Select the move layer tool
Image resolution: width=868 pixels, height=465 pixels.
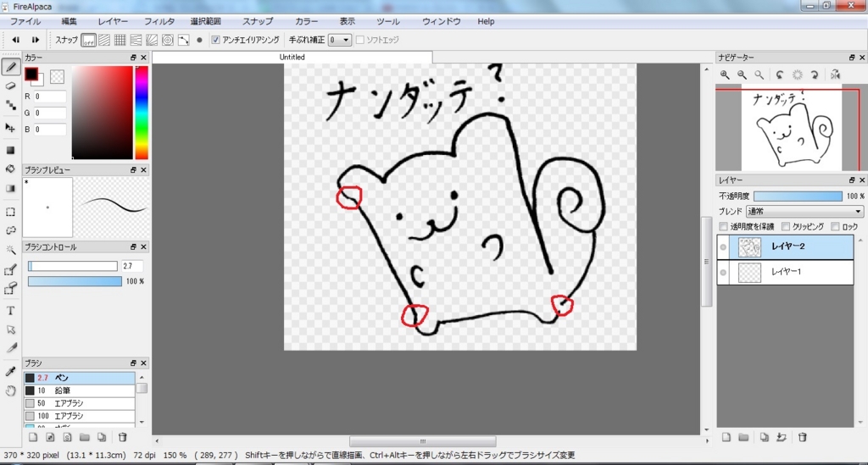click(x=10, y=128)
